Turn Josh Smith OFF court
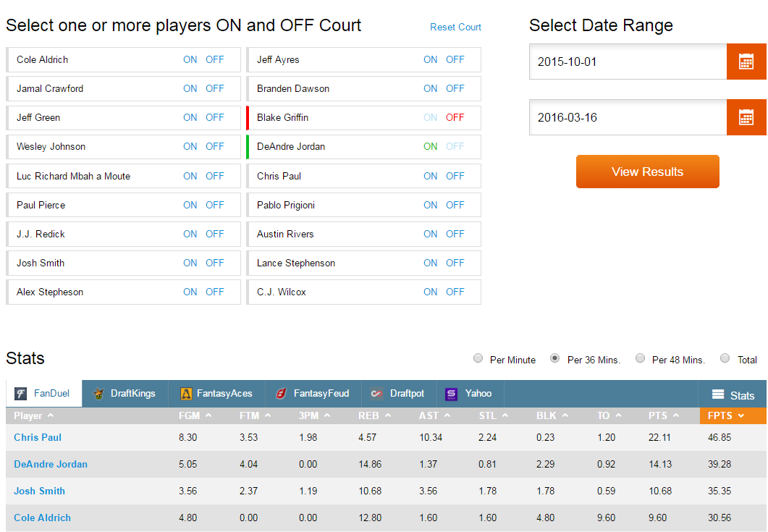The image size is (768, 532). click(x=214, y=263)
